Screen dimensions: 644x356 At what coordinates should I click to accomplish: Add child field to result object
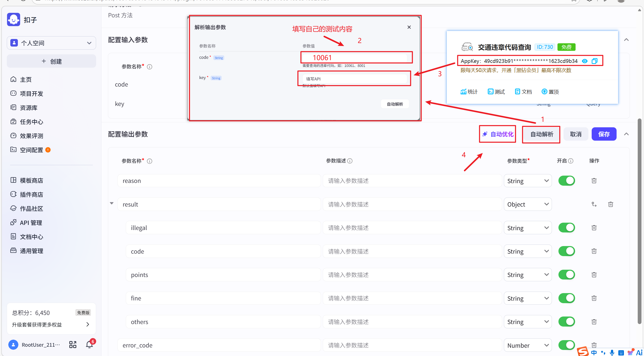pyautogui.click(x=594, y=204)
